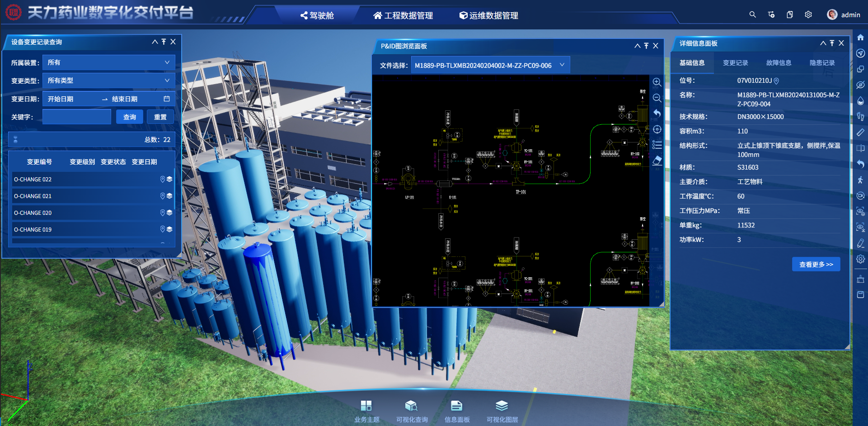
Task: Zoom in on the P&ID drawing
Action: [657, 82]
